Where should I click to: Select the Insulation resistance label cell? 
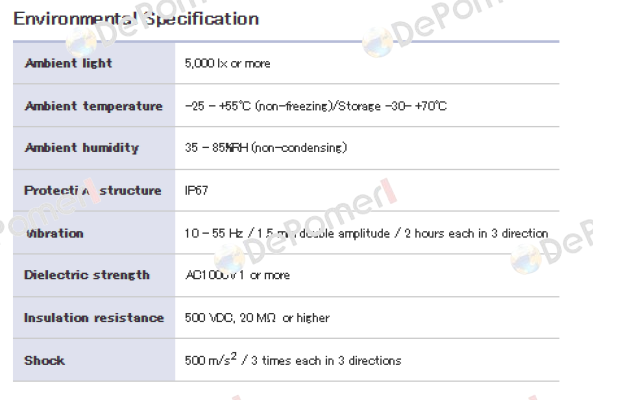pyautogui.click(x=94, y=318)
